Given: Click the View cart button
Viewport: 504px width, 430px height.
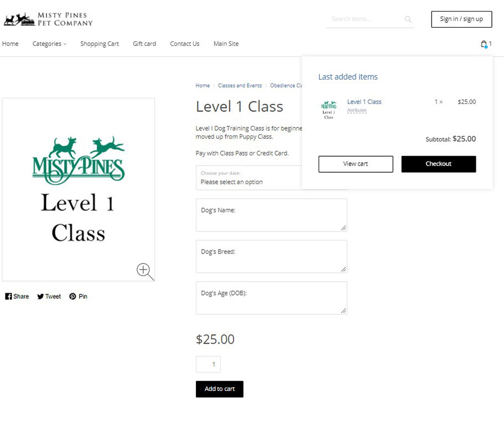Looking at the screenshot, I should coord(356,164).
